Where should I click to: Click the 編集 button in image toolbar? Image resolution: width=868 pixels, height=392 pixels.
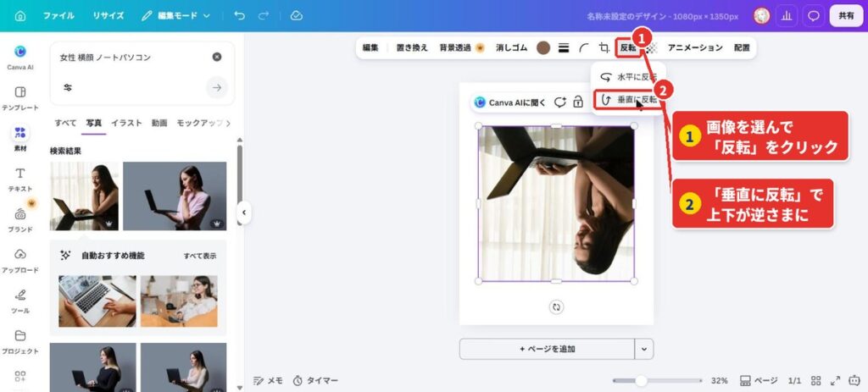pyautogui.click(x=370, y=48)
